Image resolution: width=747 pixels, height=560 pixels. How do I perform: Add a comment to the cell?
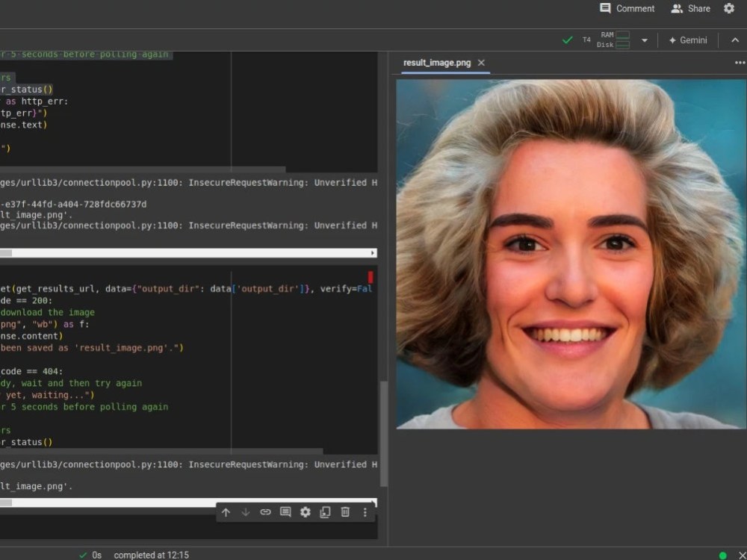(x=285, y=512)
